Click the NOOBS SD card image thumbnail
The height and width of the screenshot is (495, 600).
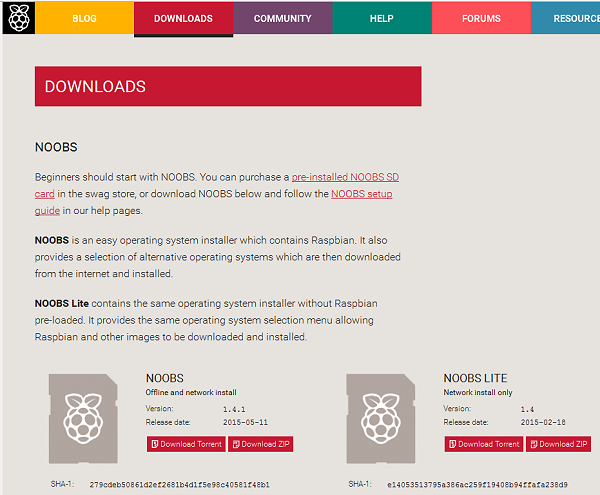[x=83, y=418]
